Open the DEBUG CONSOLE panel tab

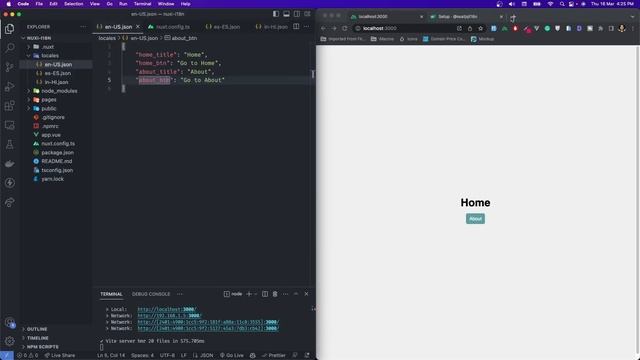[x=151, y=294]
